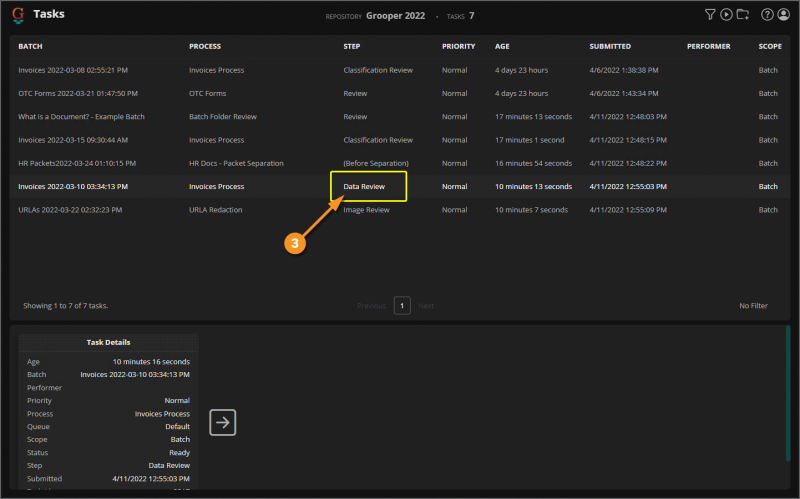Open the filter funnel icon

point(710,14)
